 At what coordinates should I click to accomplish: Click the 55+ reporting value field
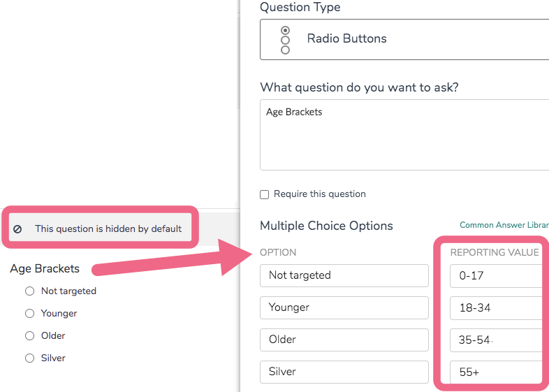point(496,372)
